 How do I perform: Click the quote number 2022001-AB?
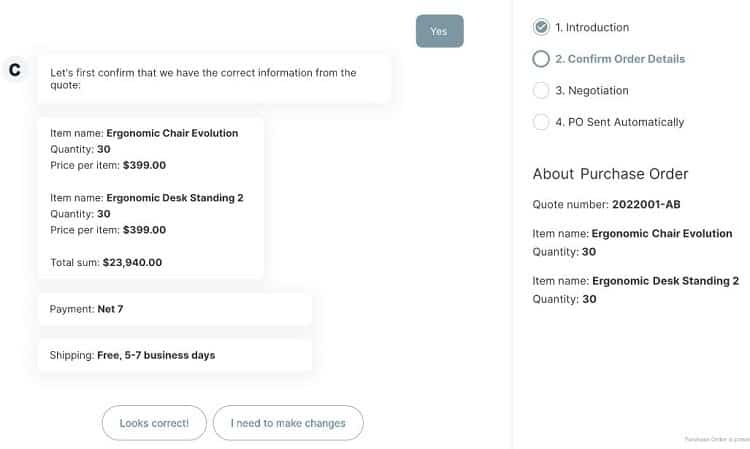(646, 205)
